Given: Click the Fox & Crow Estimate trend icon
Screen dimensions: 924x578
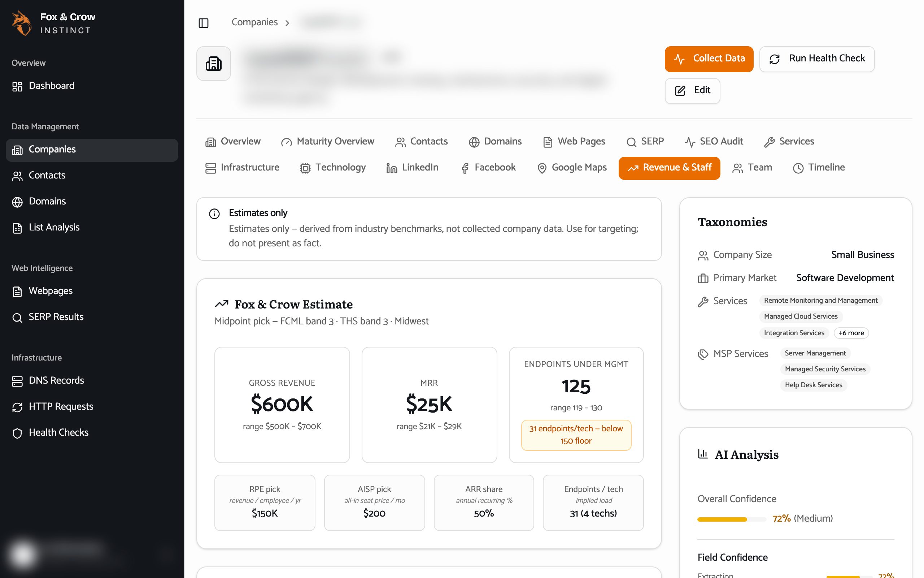Looking at the screenshot, I should [222, 304].
